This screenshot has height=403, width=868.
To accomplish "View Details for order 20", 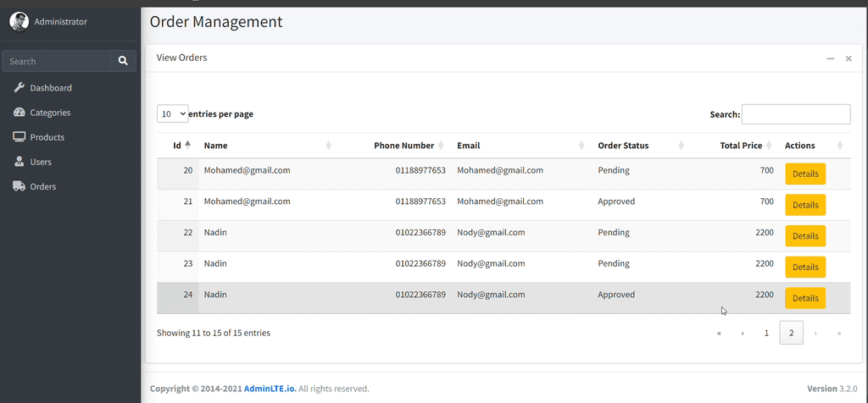I will [805, 174].
